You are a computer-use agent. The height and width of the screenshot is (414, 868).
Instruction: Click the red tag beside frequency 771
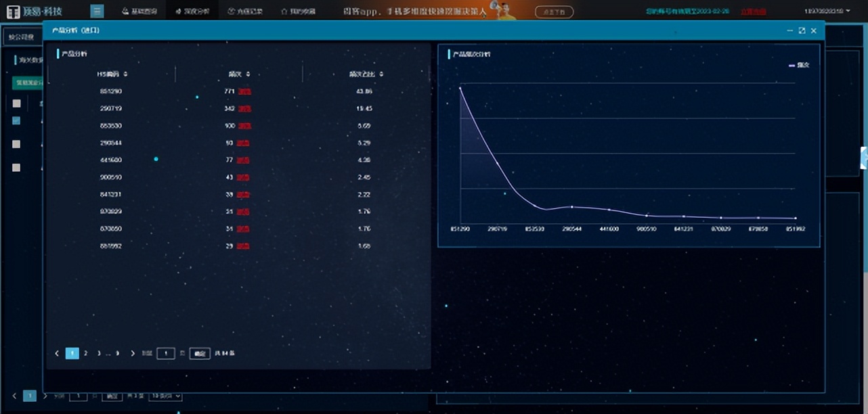[x=244, y=91]
